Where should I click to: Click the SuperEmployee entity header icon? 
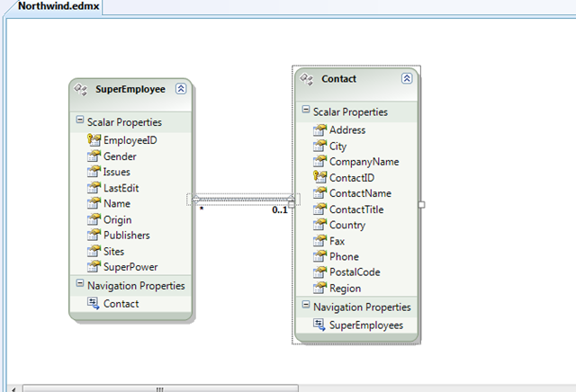coord(81,89)
